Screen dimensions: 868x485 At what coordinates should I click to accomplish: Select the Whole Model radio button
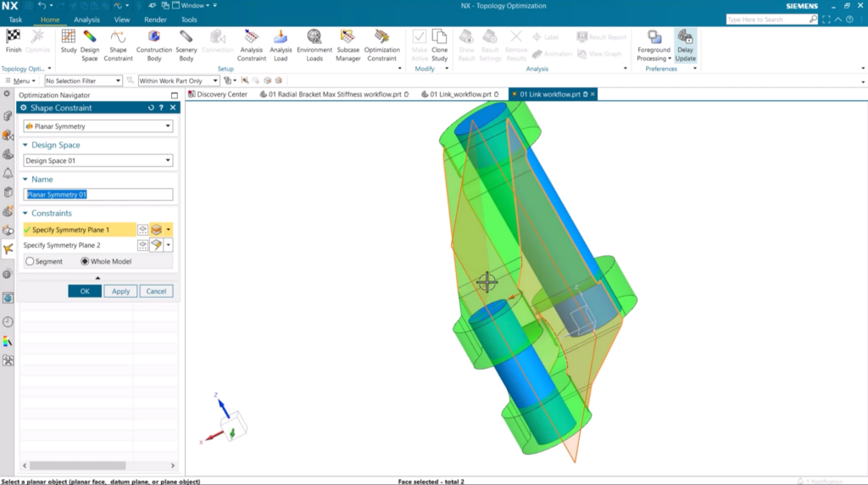[85, 261]
